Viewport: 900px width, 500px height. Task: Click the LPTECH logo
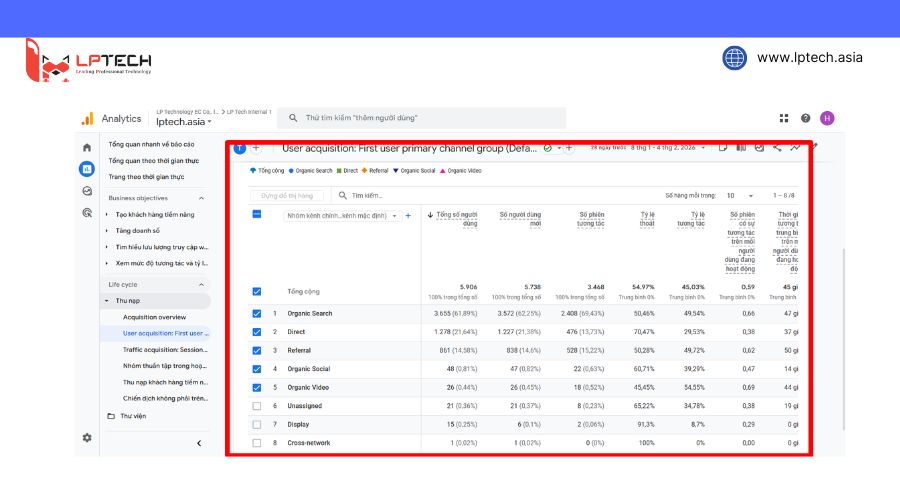[89, 61]
